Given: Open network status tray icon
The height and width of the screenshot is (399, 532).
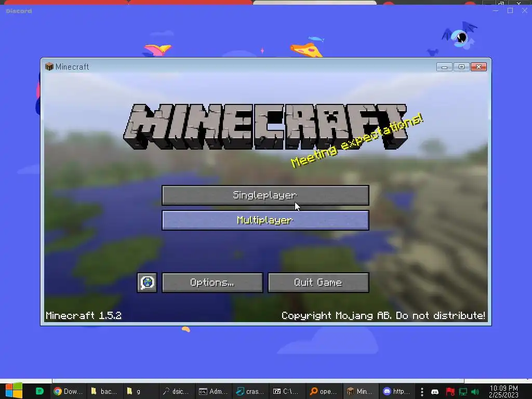Looking at the screenshot, I should [x=463, y=392].
